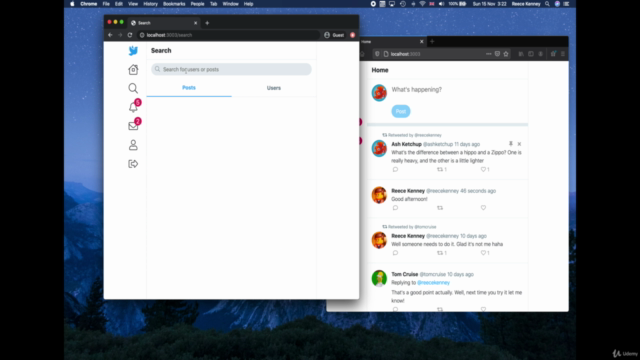Click the volume icon in menu bar
The width and height of the screenshot is (640, 360).
coord(441,4)
